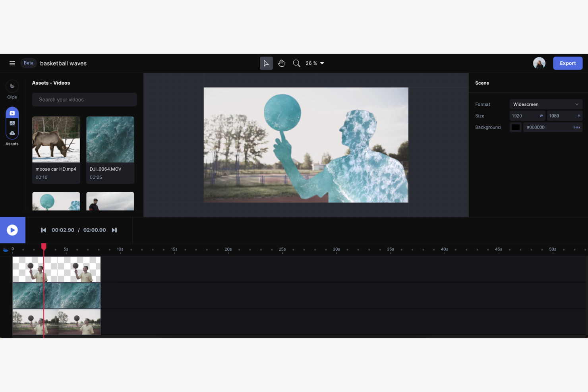This screenshot has width=588, height=392.
Task: Export the basketball waves project
Action: tap(567, 63)
